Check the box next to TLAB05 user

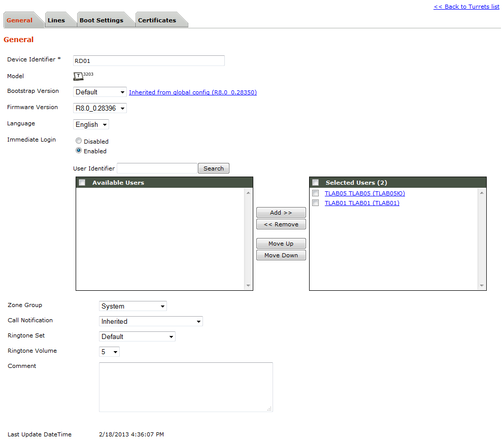(315, 193)
